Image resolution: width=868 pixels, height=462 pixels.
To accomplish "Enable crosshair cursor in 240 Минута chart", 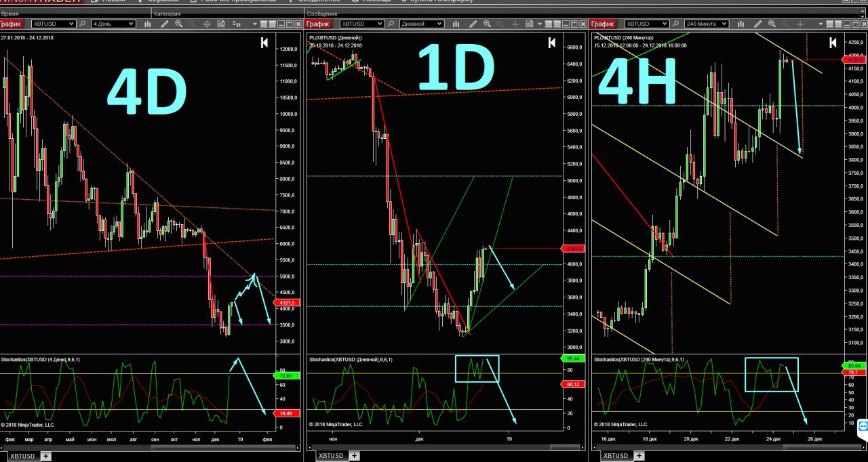I will tap(800, 24).
